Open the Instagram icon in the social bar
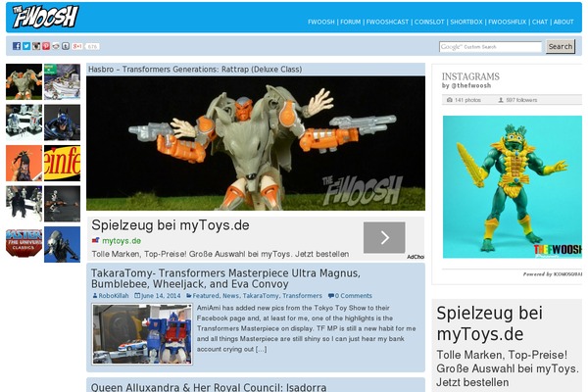This screenshot has width=588, height=392. 36,46
